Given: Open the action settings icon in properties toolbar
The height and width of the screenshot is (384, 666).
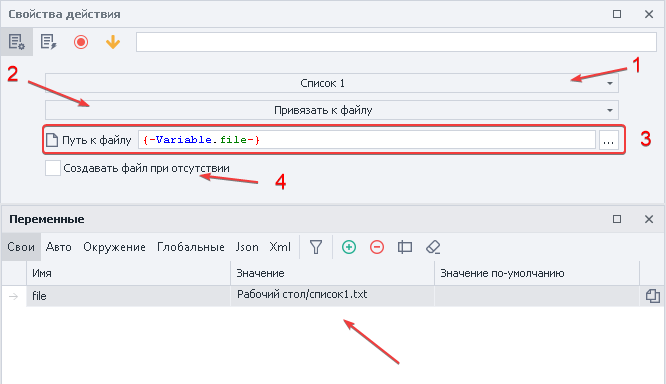Looking at the screenshot, I should [17, 42].
